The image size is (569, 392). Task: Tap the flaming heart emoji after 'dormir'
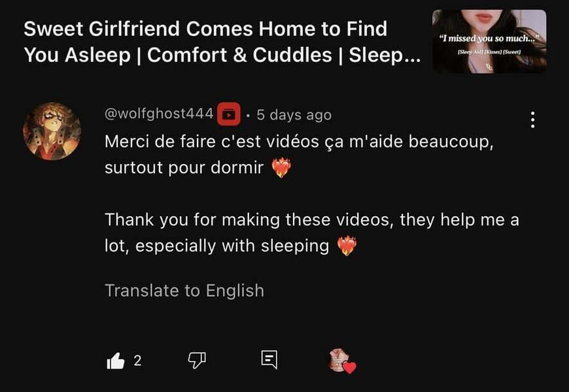click(282, 167)
